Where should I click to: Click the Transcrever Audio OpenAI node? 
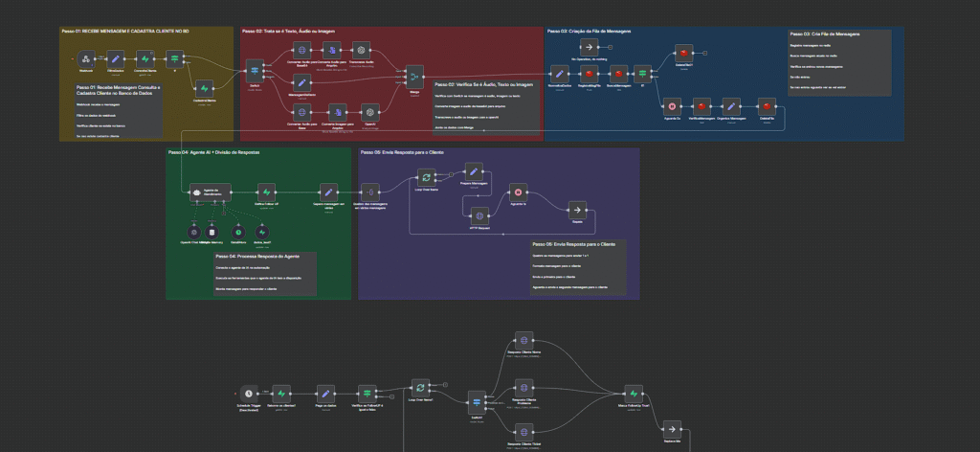pyautogui.click(x=361, y=49)
